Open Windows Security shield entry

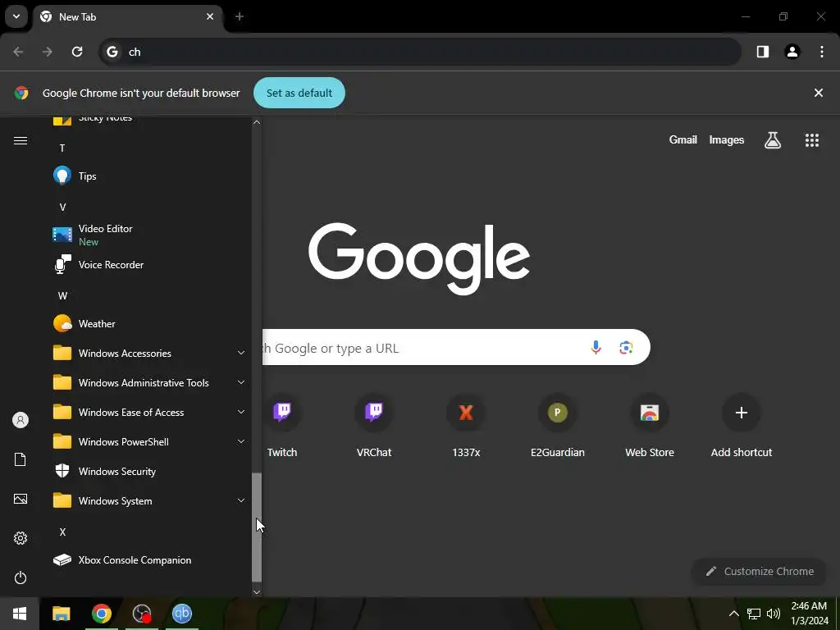(148, 472)
